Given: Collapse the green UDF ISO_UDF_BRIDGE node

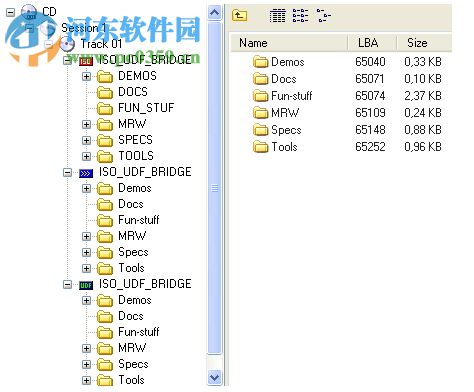Looking at the screenshot, I should click(67, 285).
